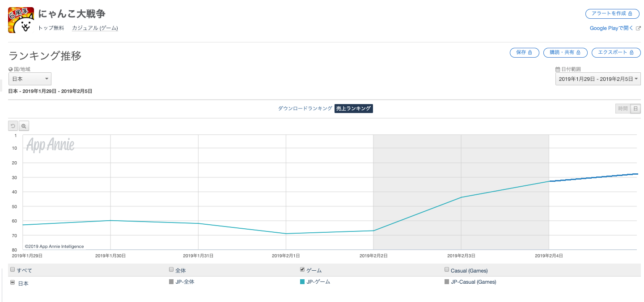Click the 購読・共有 button
This screenshot has width=644, height=302.
pyautogui.click(x=565, y=52)
